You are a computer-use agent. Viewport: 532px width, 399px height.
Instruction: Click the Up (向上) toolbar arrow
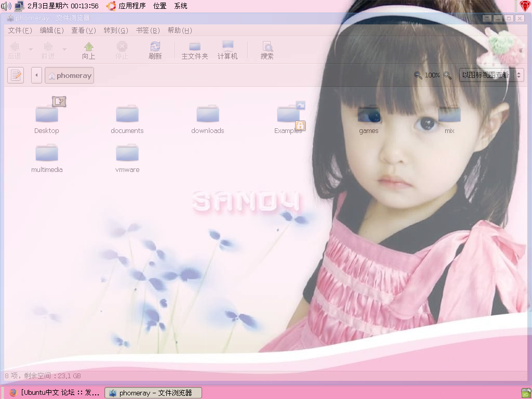pos(88,50)
